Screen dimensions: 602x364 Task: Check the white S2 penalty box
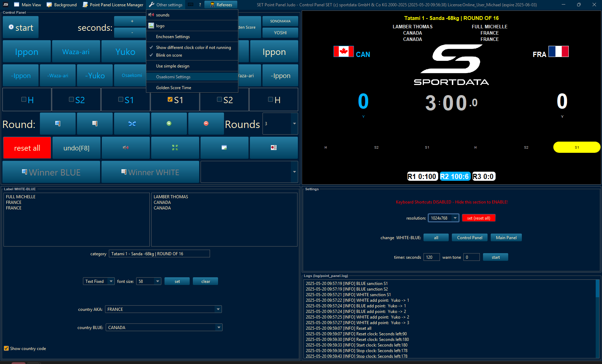(x=219, y=100)
